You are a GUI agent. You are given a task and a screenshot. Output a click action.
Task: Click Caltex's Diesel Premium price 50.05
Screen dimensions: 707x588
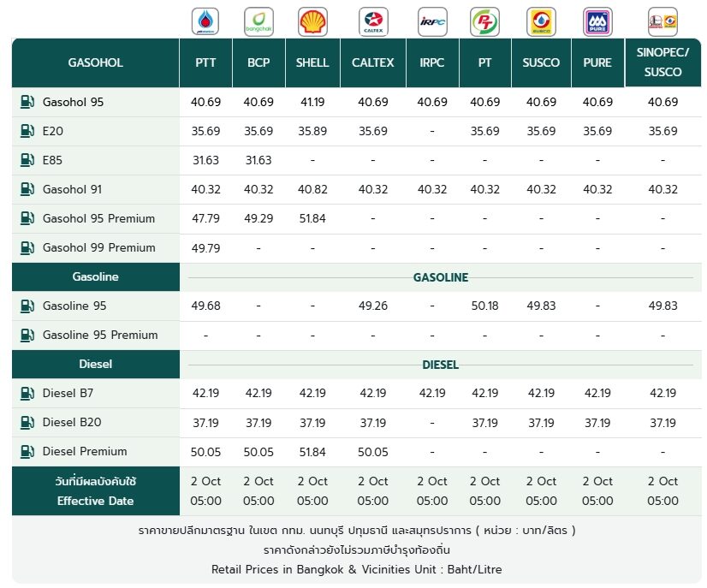coord(373,452)
